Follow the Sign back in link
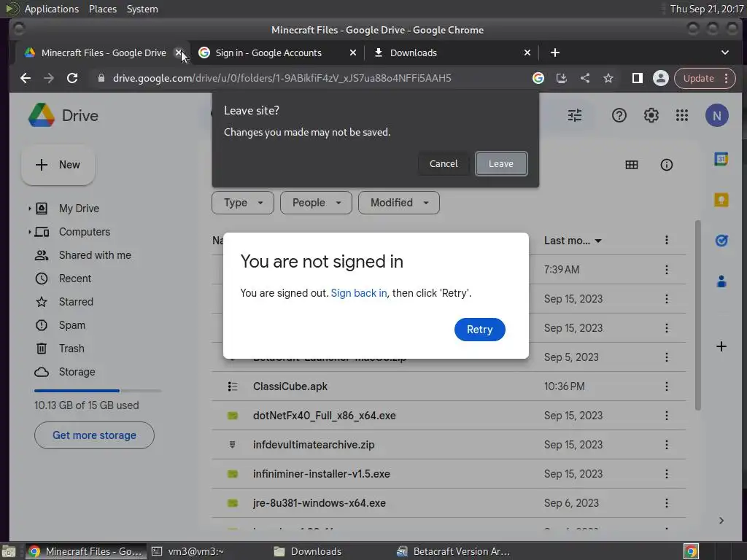 pyautogui.click(x=359, y=293)
